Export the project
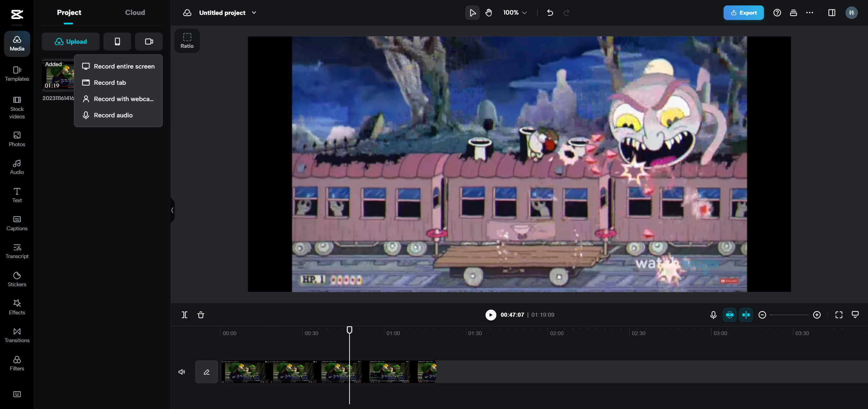The width and height of the screenshot is (868, 409). pos(743,13)
